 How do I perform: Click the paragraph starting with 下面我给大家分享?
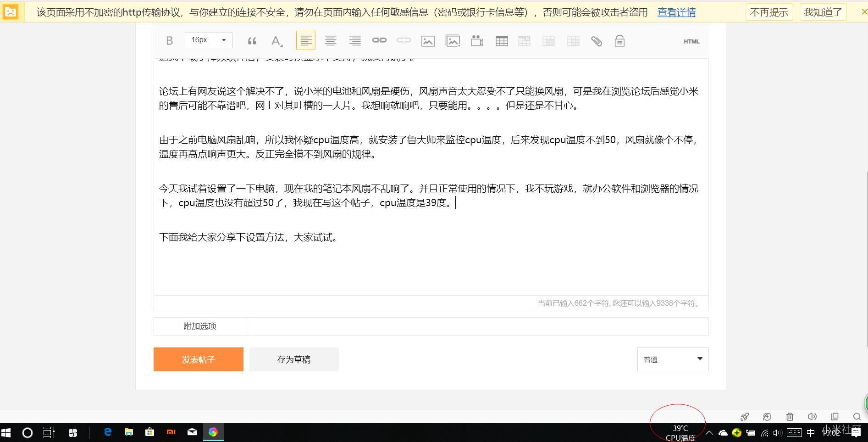tap(249, 237)
